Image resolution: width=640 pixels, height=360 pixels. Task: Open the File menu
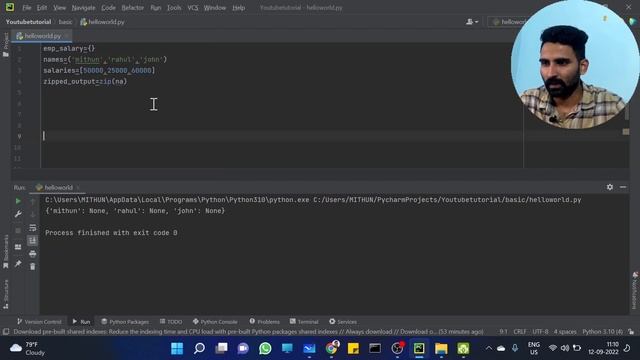coord(27,8)
